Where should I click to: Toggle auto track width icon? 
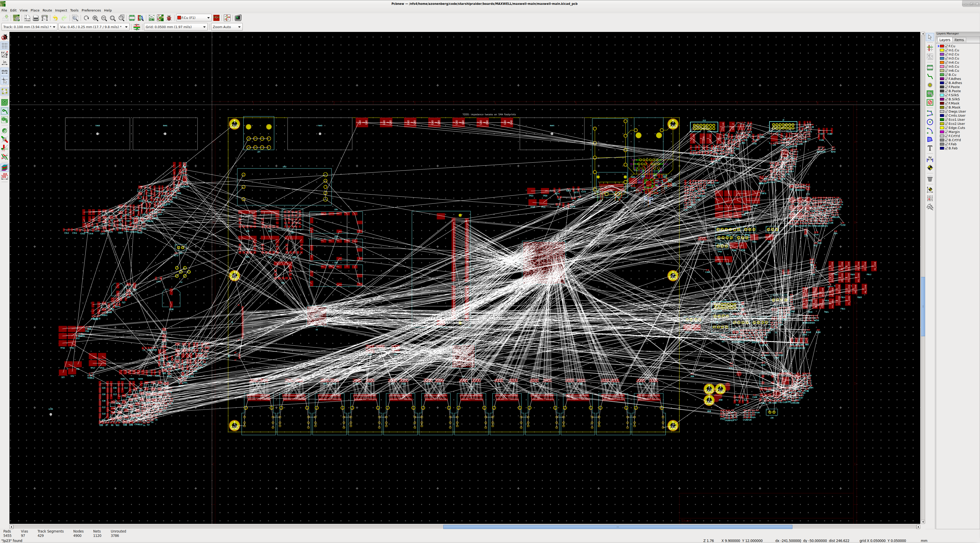pos(137,27)
